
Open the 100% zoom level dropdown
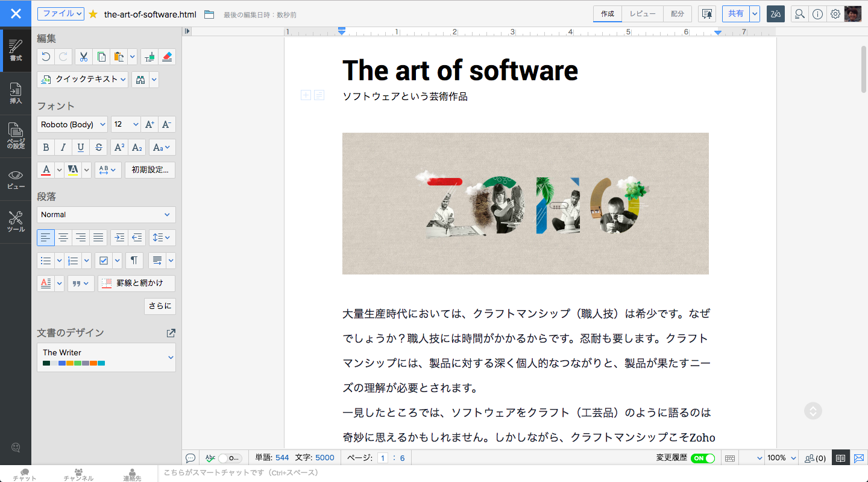[782, 458]
